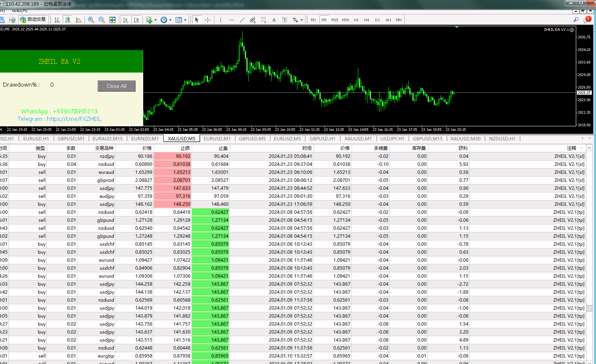Toggle the 自动交易 auto trading button
The height and width of the screenshot is (364, 596).
33,20
